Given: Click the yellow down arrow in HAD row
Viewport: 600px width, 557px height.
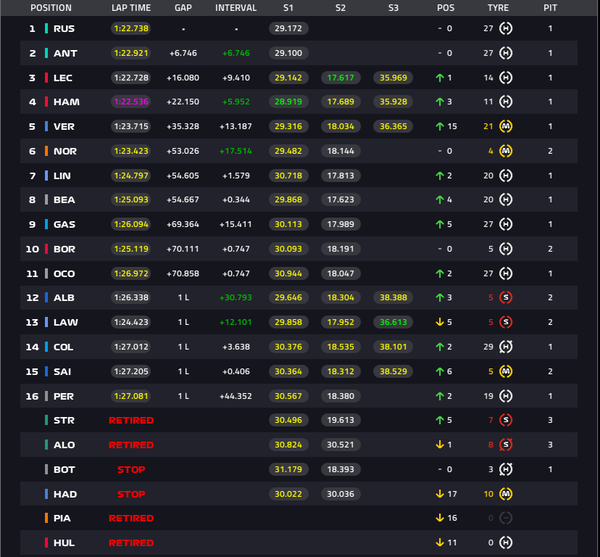Looking at the screenshot, I should (440, 494).
